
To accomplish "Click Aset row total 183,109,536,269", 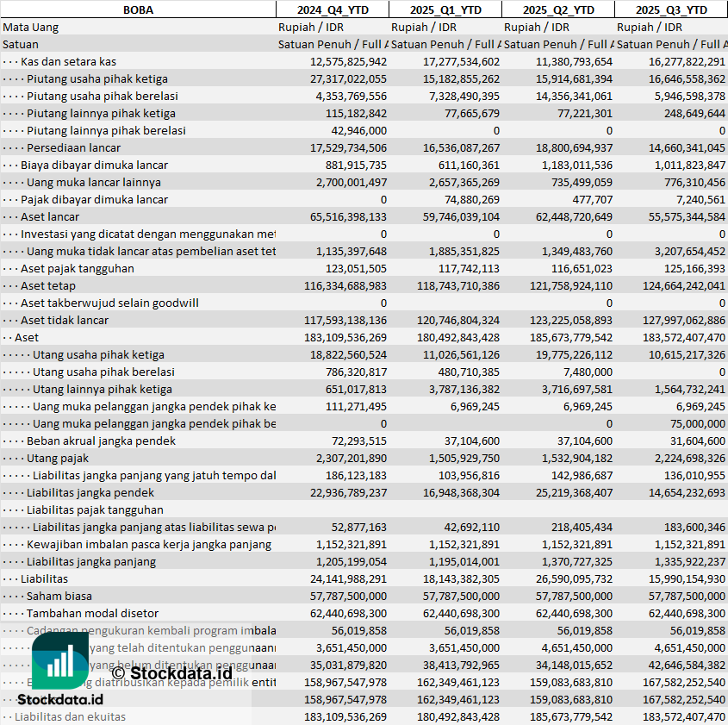I will [345, 337].
